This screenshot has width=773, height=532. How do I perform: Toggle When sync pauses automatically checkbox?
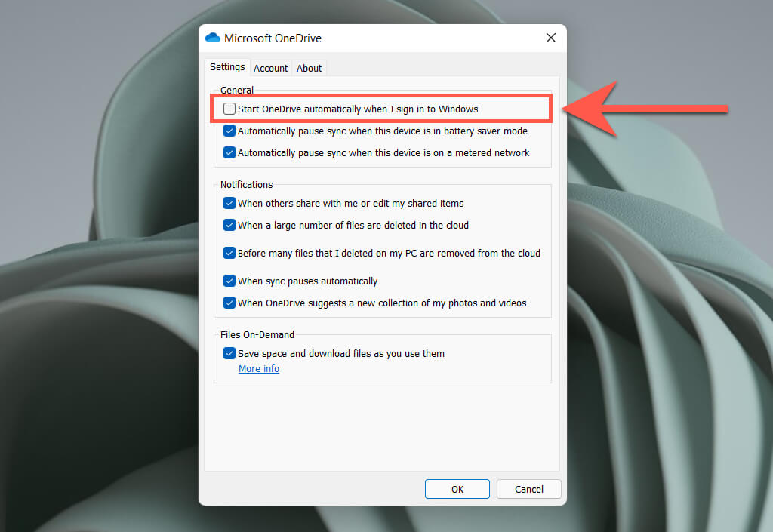pos(229,281)
